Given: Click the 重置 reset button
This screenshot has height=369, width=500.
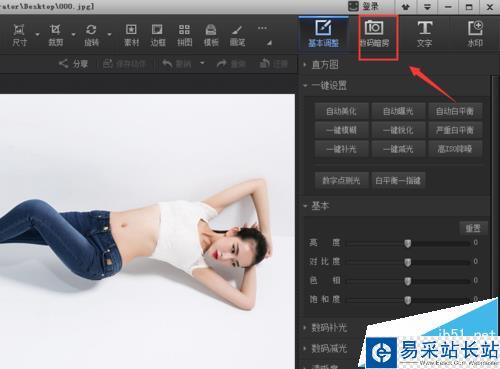Looking at the screenshot, I should [x=473, y=228].
